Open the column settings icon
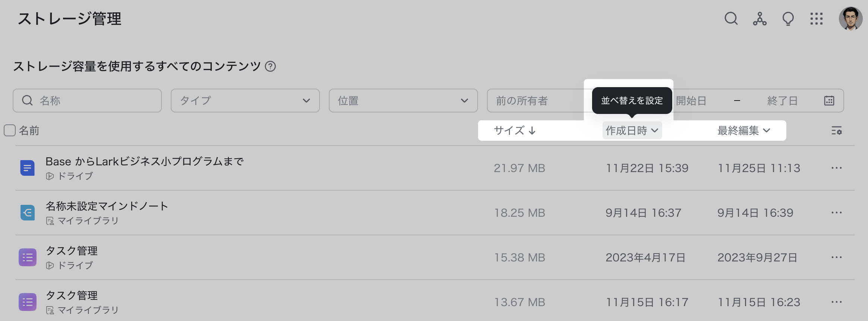The width and height of the screenshot is (868, 321). point(836,131)
